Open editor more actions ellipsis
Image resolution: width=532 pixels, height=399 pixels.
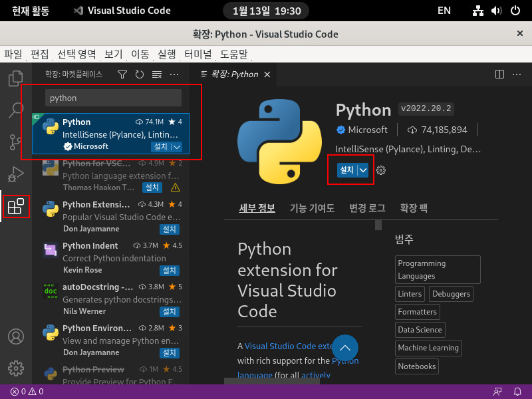point(517,74)
